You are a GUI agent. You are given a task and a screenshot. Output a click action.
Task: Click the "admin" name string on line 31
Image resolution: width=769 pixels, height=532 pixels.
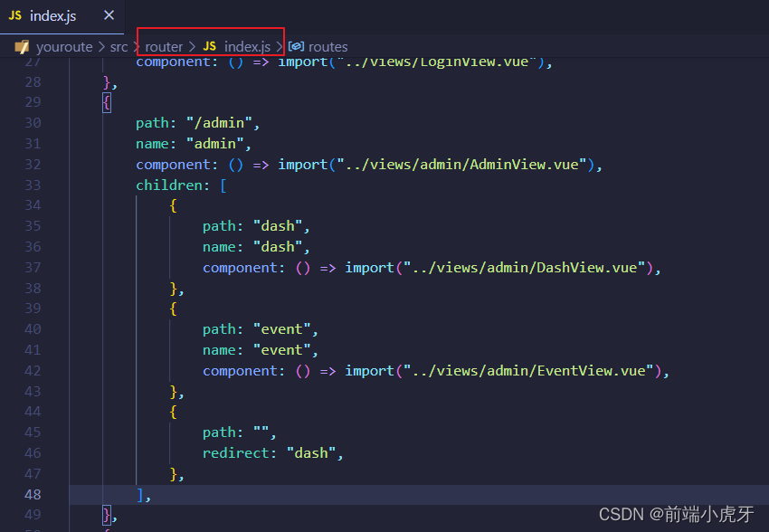(214, 144)
